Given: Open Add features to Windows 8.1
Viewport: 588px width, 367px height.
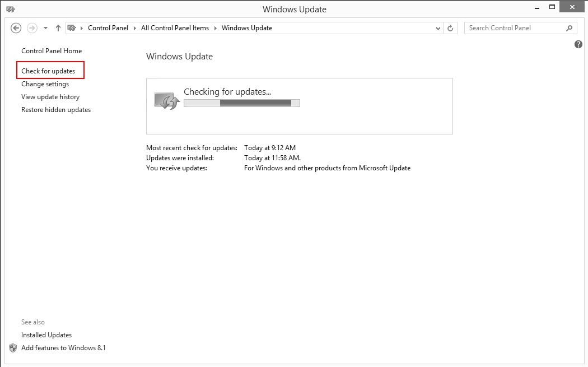Looking at the screenshot, I should 63,348.
